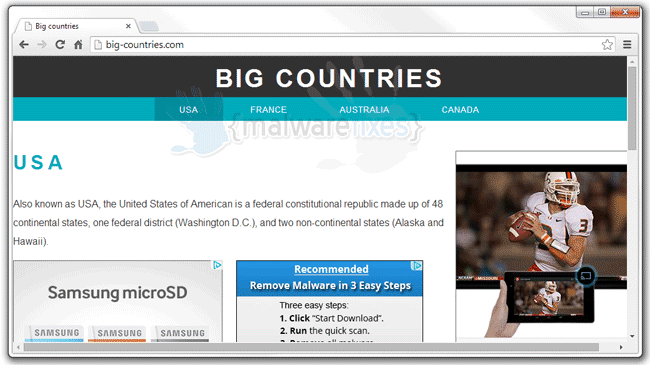Maximize the browser window
The height and width of the screenshot is (365, 650).
602,12
